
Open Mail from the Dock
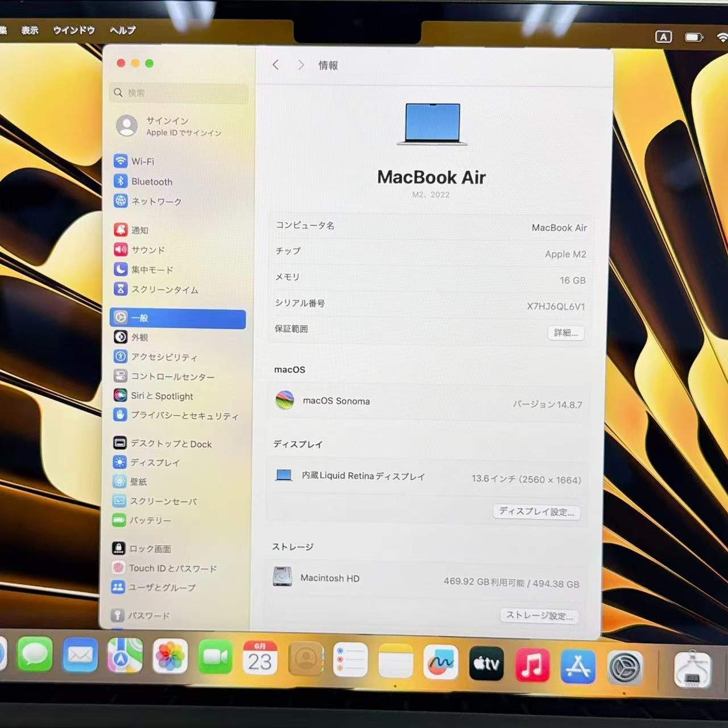[x=80, y=655]
